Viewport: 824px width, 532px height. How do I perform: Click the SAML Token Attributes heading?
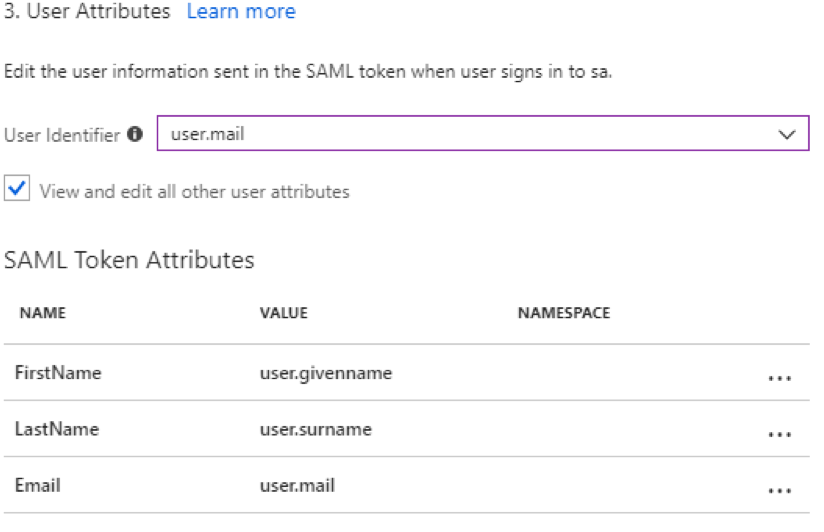tap(129, 260)
